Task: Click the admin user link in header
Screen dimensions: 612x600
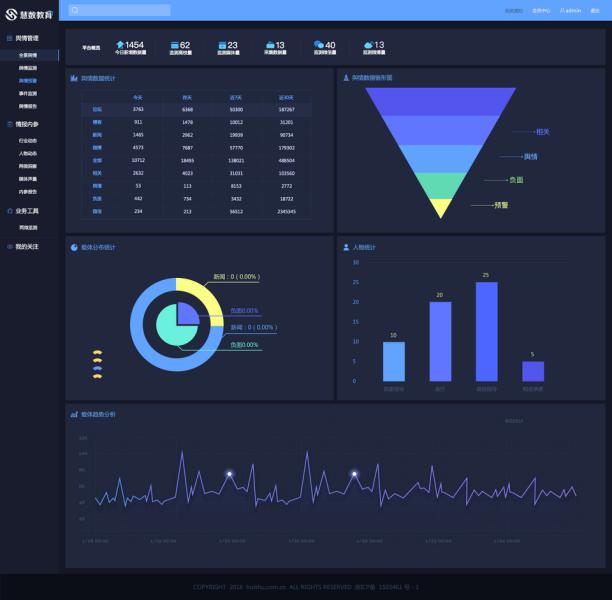Action: coord(570,10)
